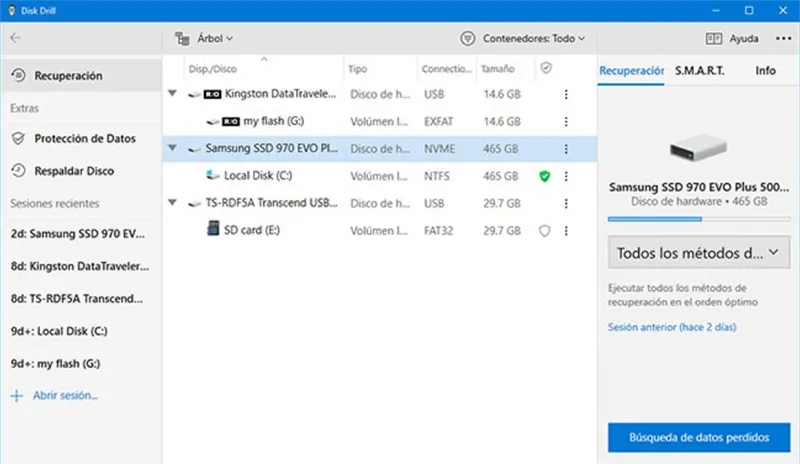Maximize the Disk Drill window

point(749,10)
